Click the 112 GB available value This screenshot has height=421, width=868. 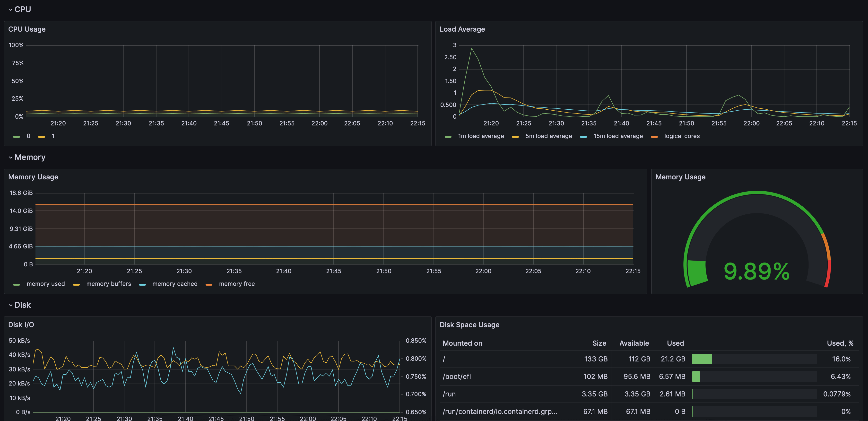pyautogui.click(x=639, y=359)
